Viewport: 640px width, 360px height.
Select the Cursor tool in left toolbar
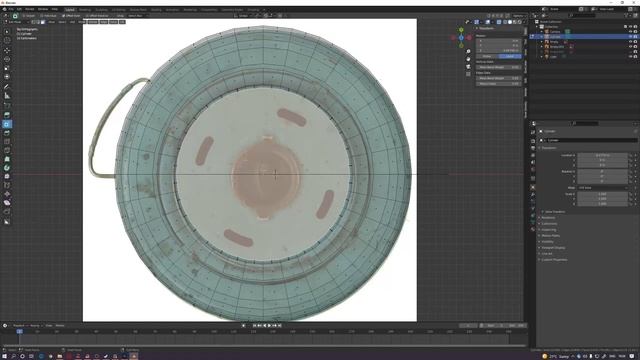point(7,40)
